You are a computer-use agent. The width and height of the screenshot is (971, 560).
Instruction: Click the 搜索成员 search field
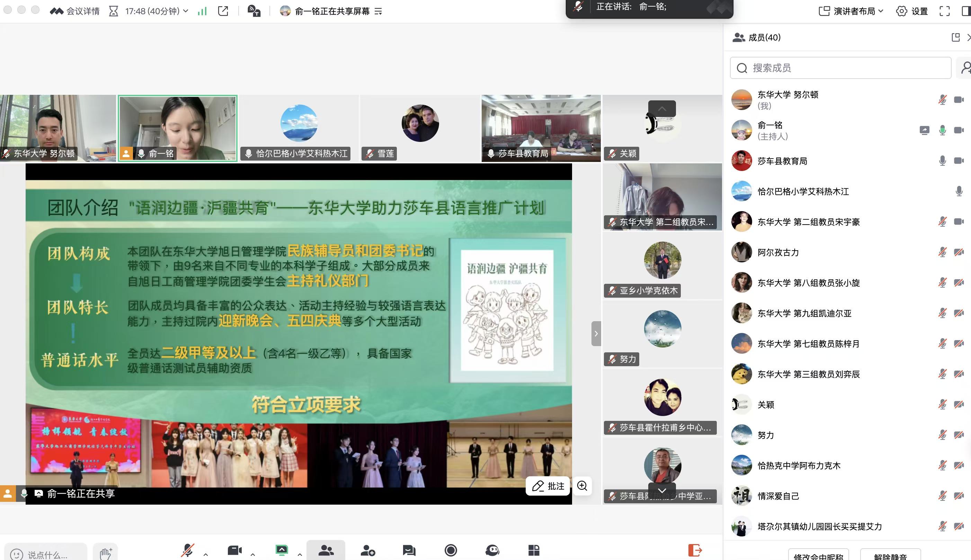point(840,68)
